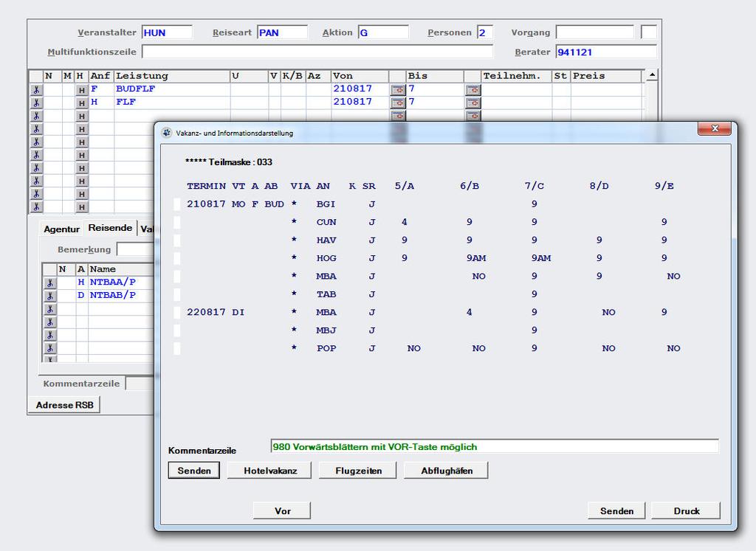Click the Teilmaske : 033 heading

coord(229,162)
